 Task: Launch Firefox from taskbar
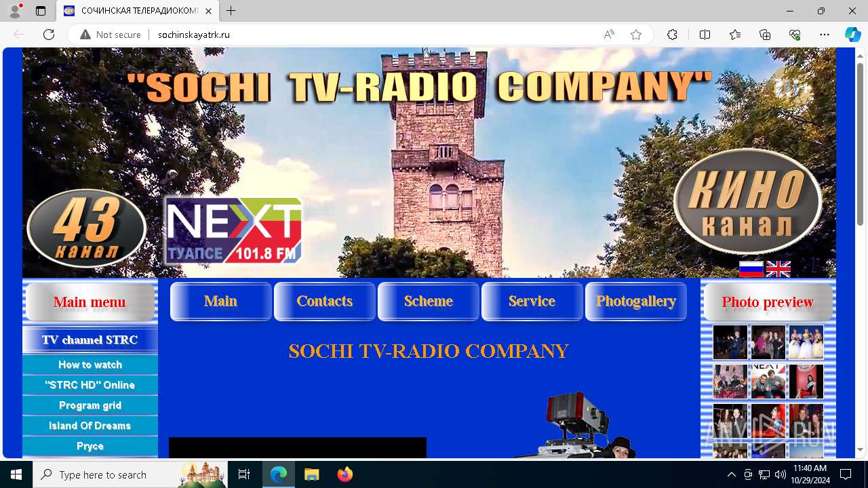tap(344, 474)
